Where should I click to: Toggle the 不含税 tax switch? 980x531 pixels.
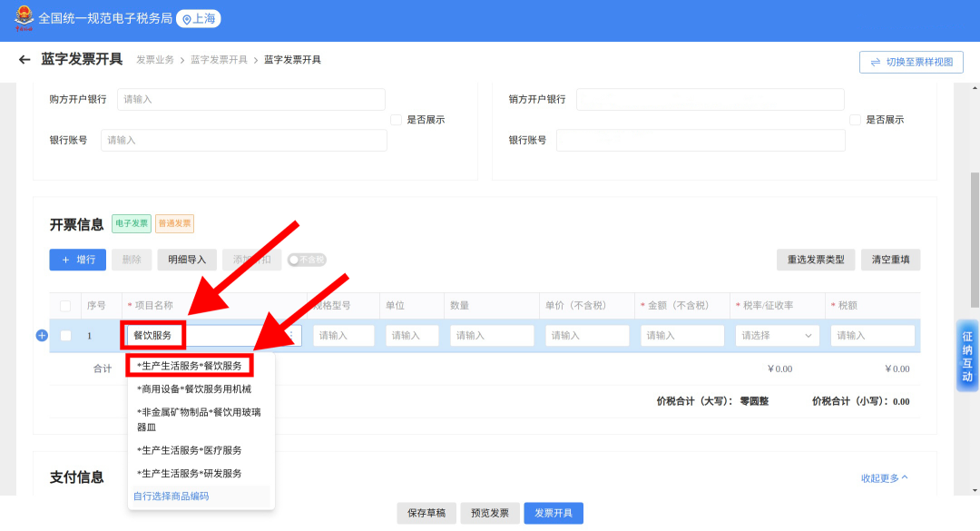tap(307, 260)
